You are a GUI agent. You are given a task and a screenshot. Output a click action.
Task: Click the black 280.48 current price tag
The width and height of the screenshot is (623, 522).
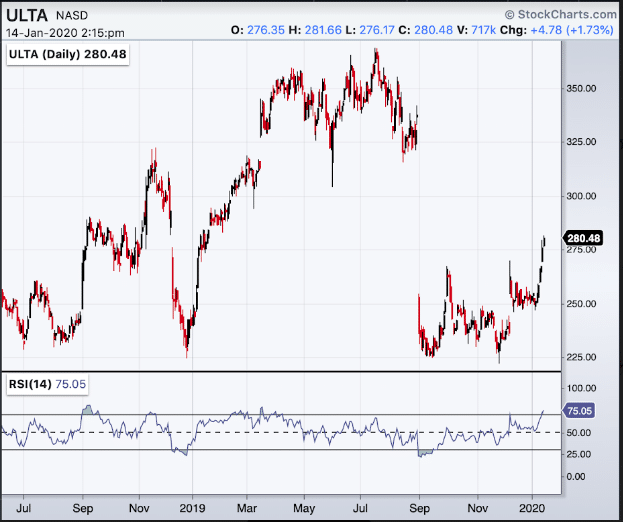[x=583, y=238]
